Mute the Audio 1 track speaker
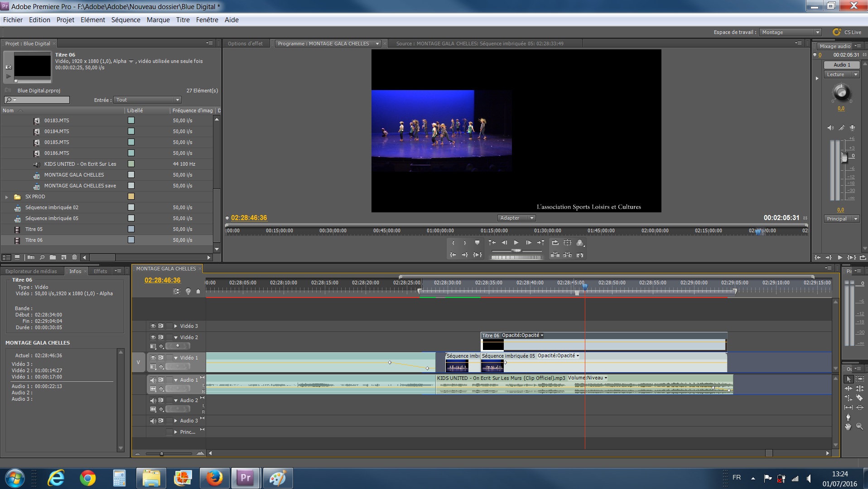This screenshot has width=868, height=489. pos(153,380)
